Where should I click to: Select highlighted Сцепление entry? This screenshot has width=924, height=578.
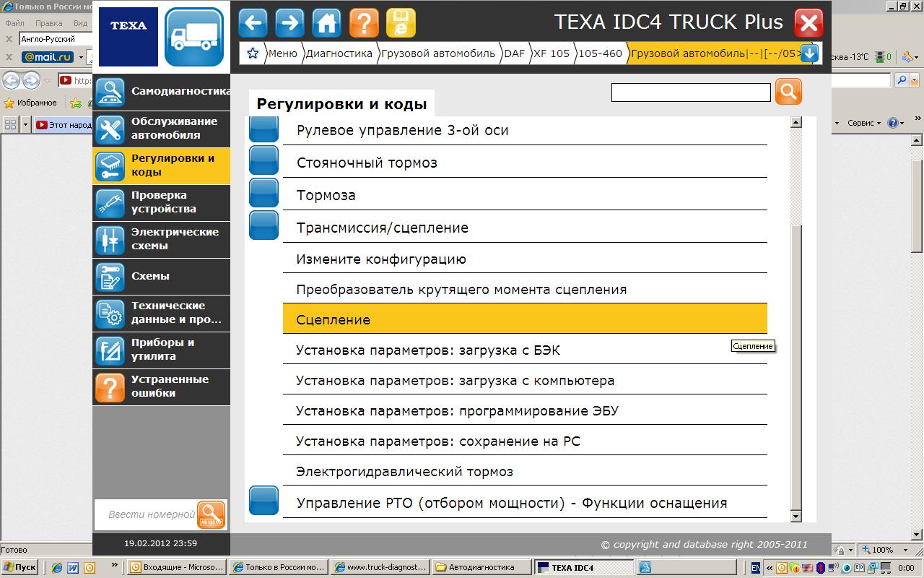525,319
